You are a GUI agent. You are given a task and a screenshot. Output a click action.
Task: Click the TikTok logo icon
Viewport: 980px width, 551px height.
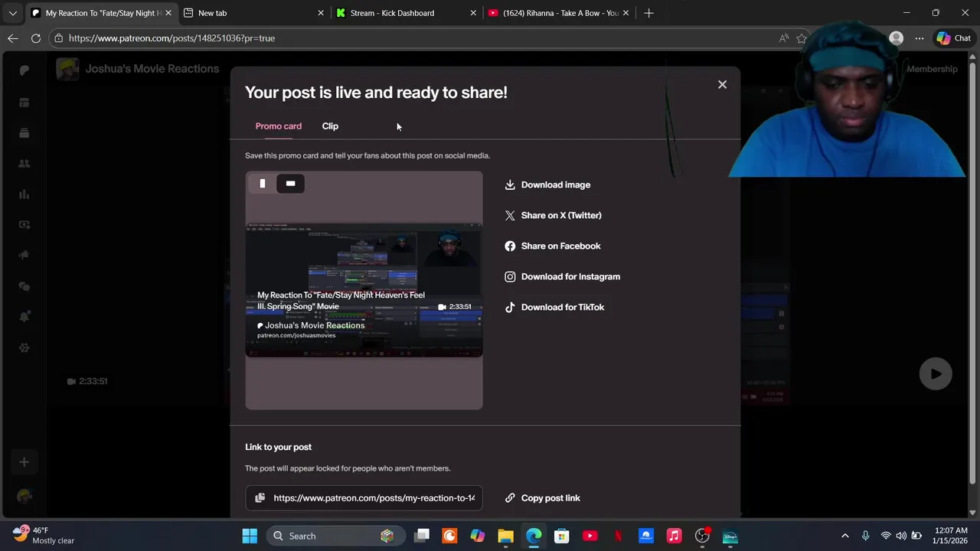click(x=510, y=307)
